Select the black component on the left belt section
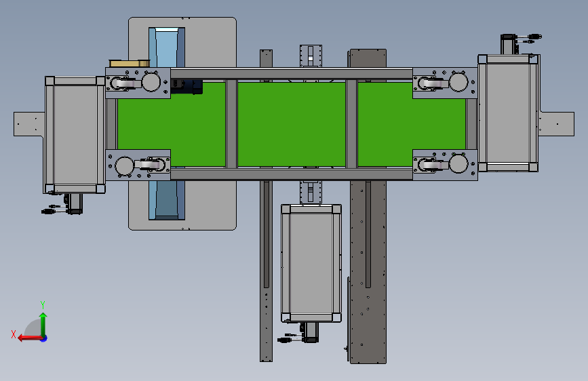The height and width of the screenshot is (381, 588). click(x=187, y=87)
